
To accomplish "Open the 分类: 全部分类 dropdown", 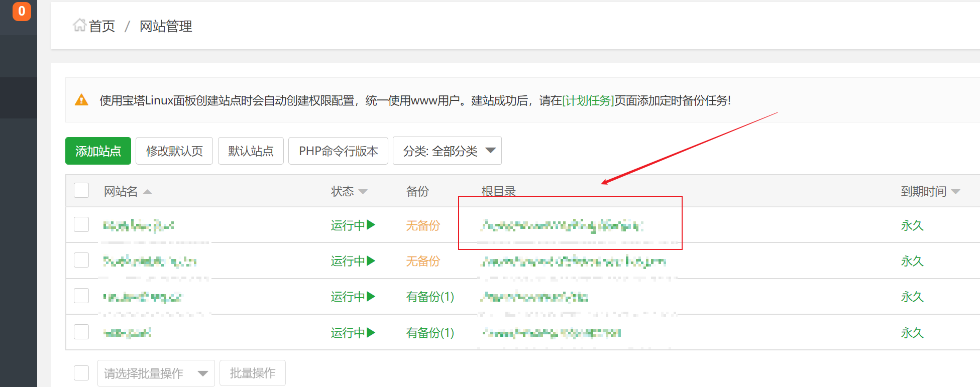I will pos(447,151).
